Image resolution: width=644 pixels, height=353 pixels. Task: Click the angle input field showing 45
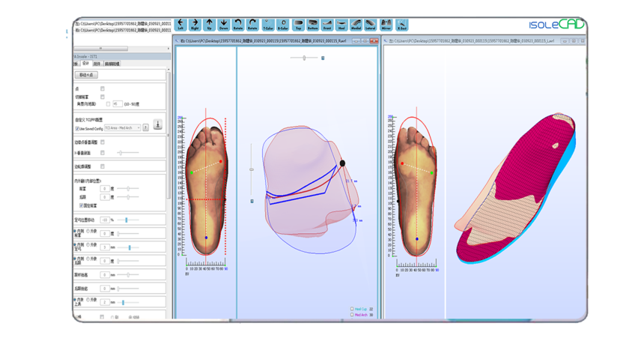coord(117,104)
